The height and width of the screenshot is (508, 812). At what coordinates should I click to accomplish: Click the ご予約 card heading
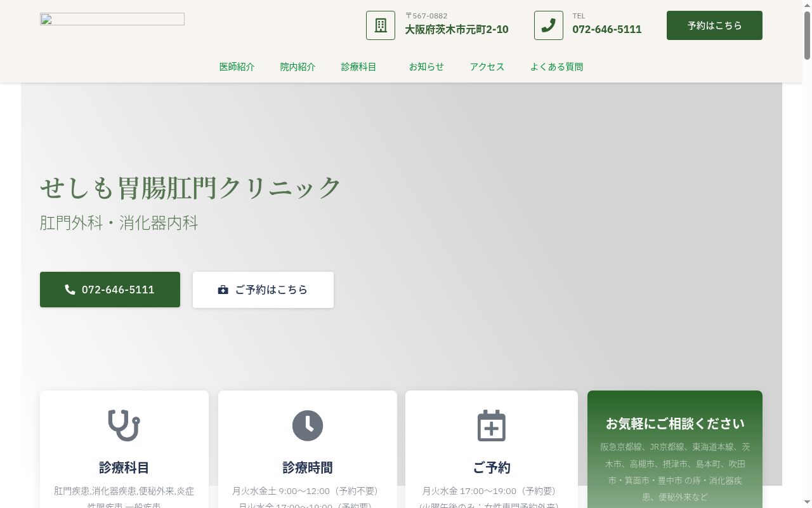tap(492, 468)
